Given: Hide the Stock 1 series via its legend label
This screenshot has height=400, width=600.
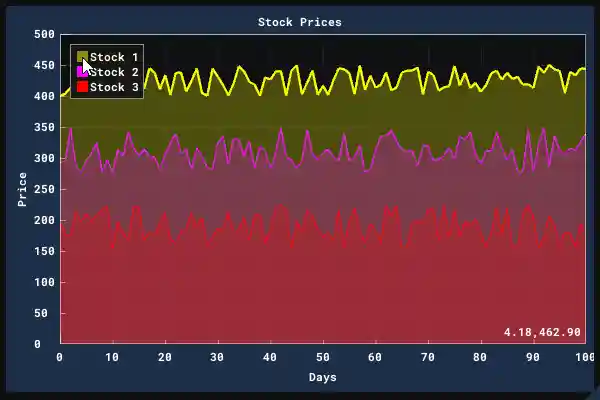Looking at the screenshot, I should [114, 57].
